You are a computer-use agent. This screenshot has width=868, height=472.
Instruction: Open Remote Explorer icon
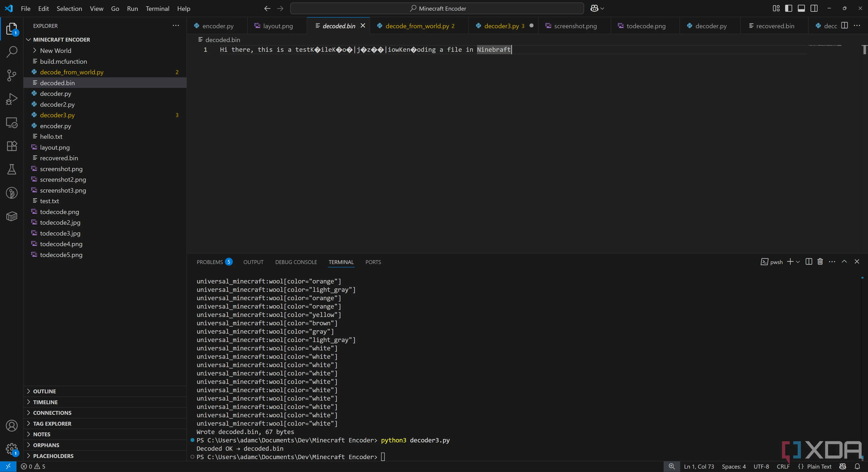(x=12, y=123)
